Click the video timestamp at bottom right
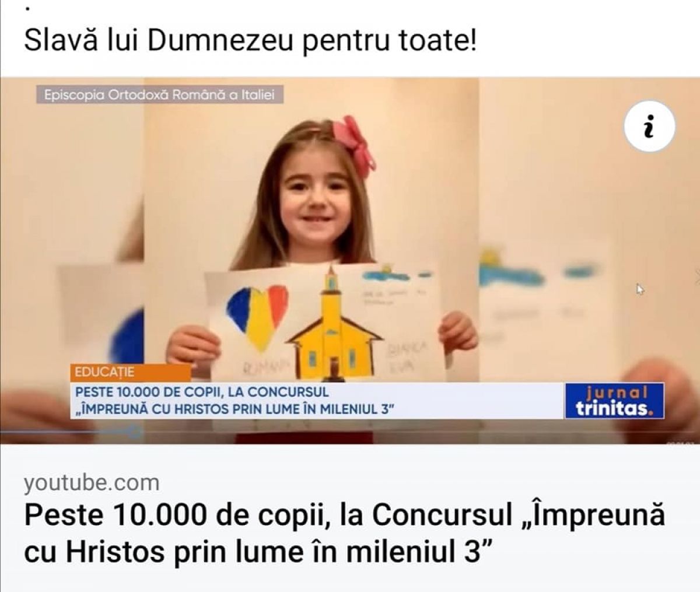 pyautogui.click(x=680, y=443)
